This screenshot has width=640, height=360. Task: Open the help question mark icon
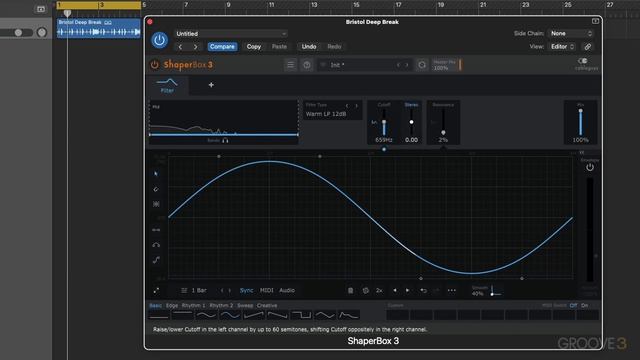click(x=307, y=65)
